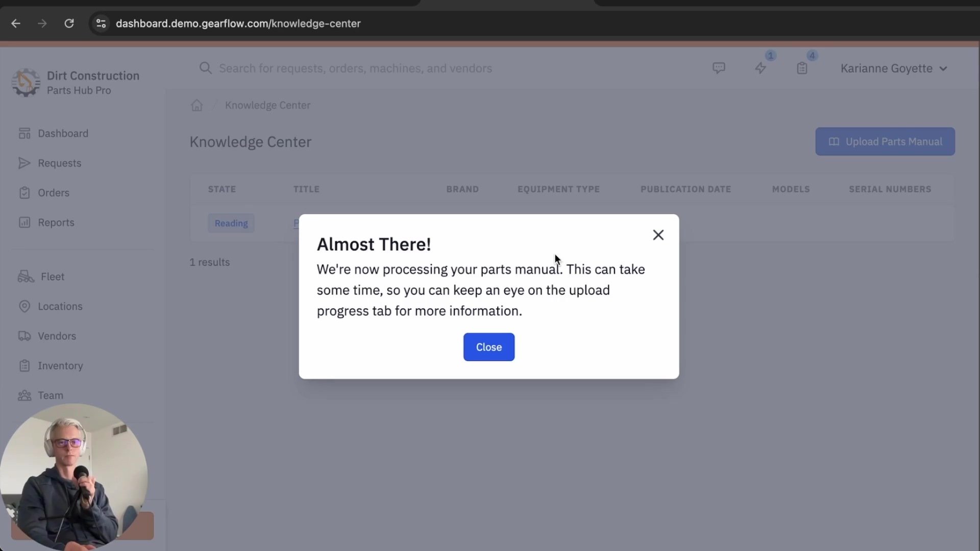Screen dimensions: 980x551
Task: Click the Upload Parts Manual button
Action: click(885, 141)
